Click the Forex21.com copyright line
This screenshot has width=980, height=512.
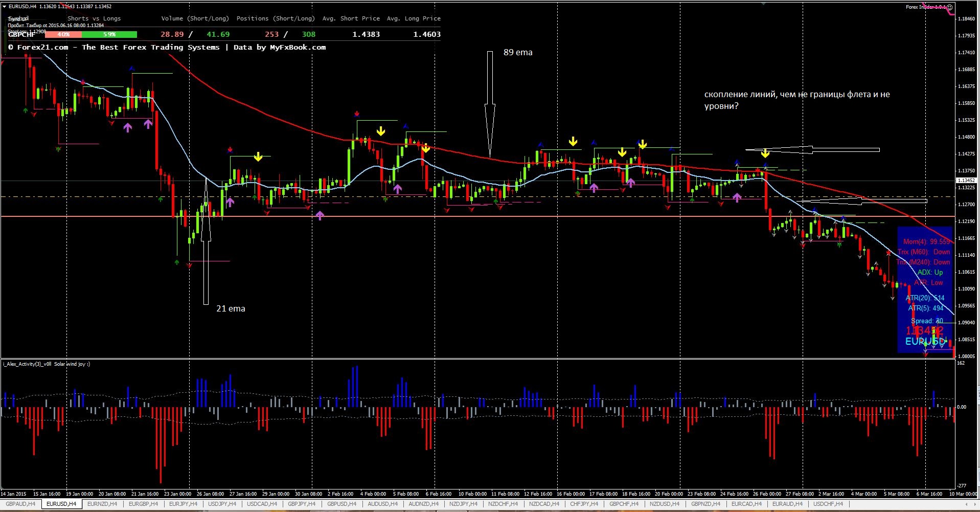point(167,47)
